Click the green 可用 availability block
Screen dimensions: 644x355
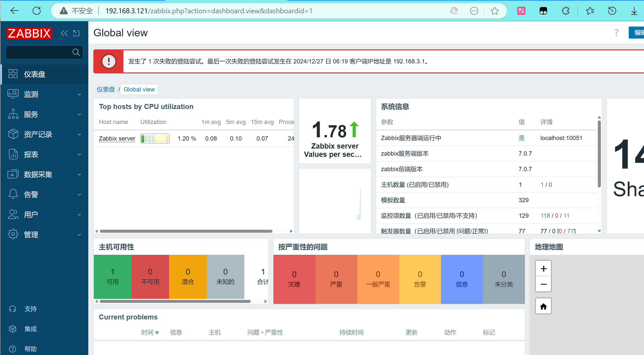(x=112, y=277)
